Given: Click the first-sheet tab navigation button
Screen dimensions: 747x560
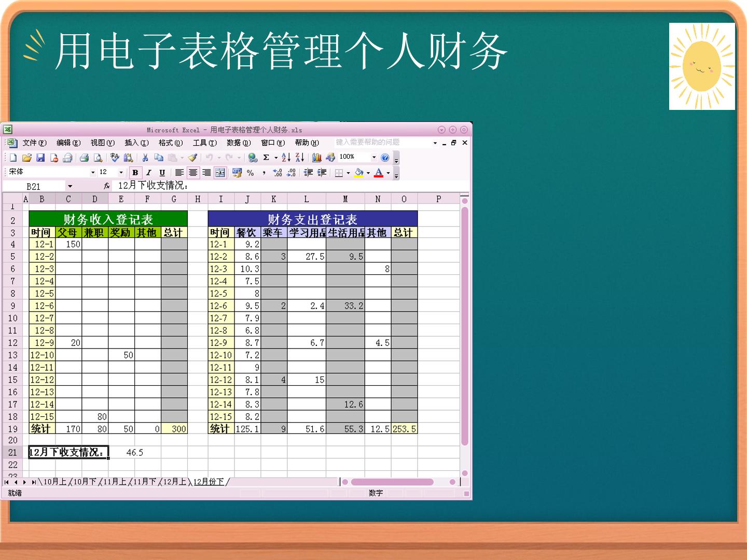Looking at the screenshot, I should pyautogui.click(x=7, y=482).
